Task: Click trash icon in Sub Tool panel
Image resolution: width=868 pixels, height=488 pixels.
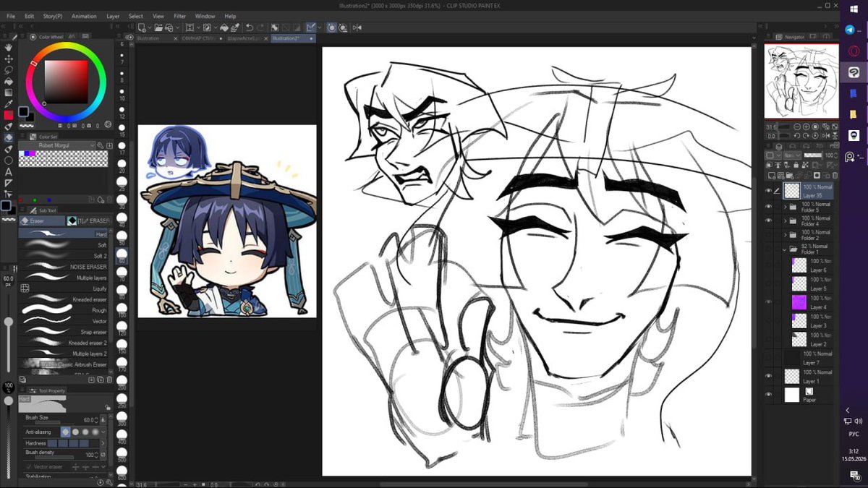Action: pos(109,380)
